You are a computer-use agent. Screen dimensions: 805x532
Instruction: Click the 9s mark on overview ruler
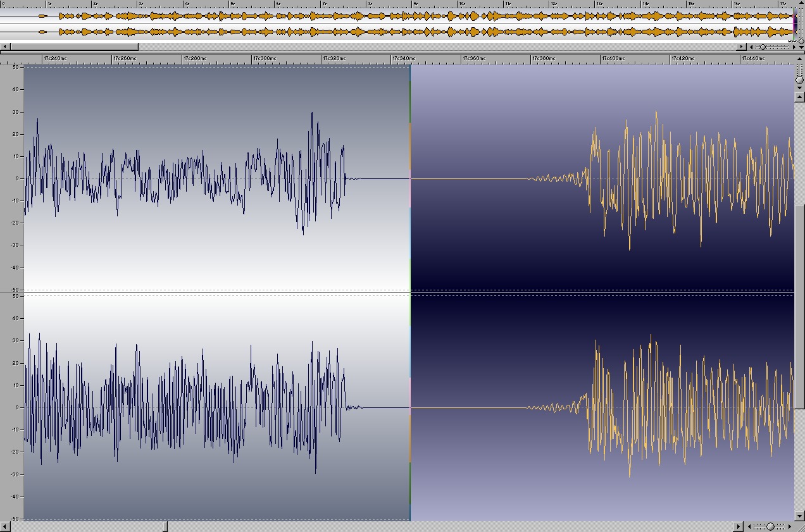pyautogui.click(x=415, y=4)
